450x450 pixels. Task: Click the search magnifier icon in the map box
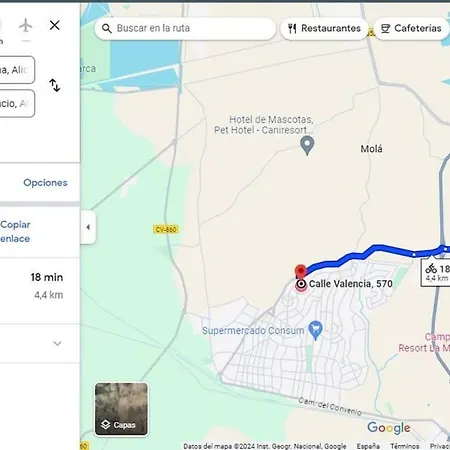pos(106,29)
